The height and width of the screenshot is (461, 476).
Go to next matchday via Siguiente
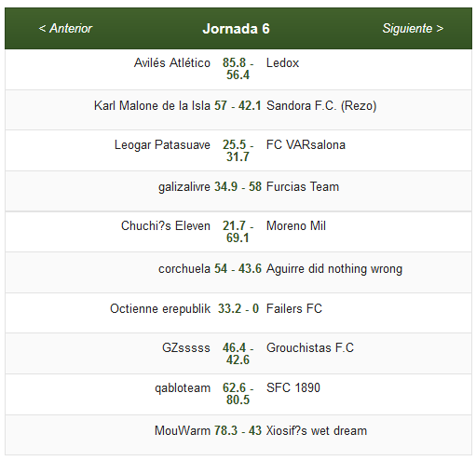[x=413, y=28]
